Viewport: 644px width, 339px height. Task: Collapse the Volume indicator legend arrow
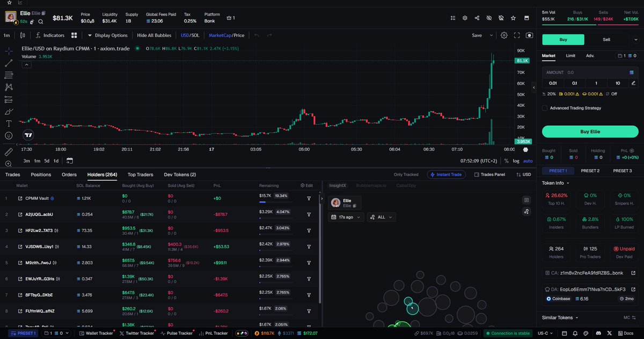(26, 65)
